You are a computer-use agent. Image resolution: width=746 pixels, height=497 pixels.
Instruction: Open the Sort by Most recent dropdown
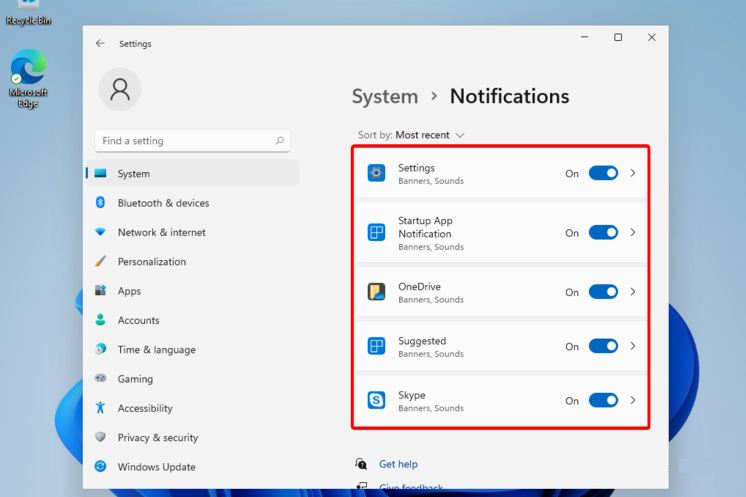tap(411, 135)
